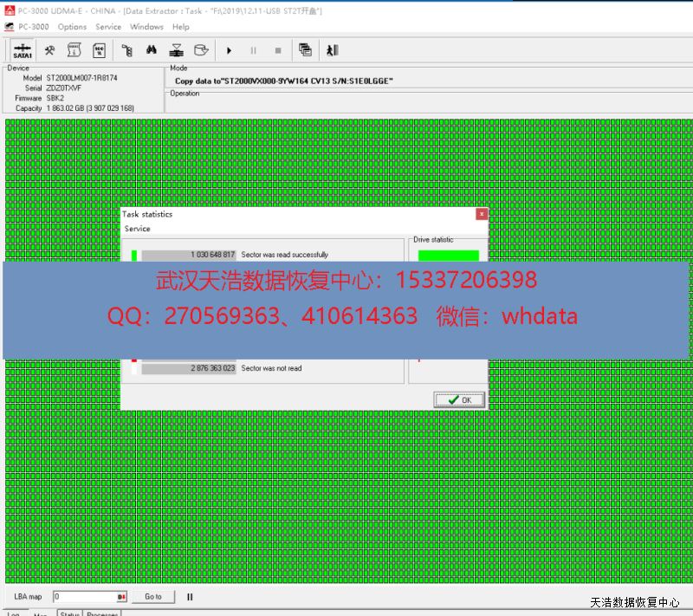This screenshot has width=693, height=616.
Task: Open the Windows menu
Action: 146,27
